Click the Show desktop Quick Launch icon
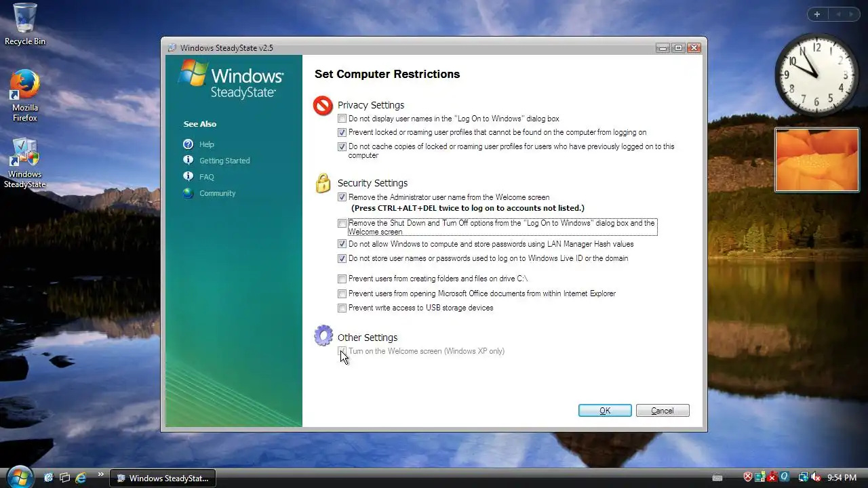This screenshot has width=868, height=488. click(48, 478)
